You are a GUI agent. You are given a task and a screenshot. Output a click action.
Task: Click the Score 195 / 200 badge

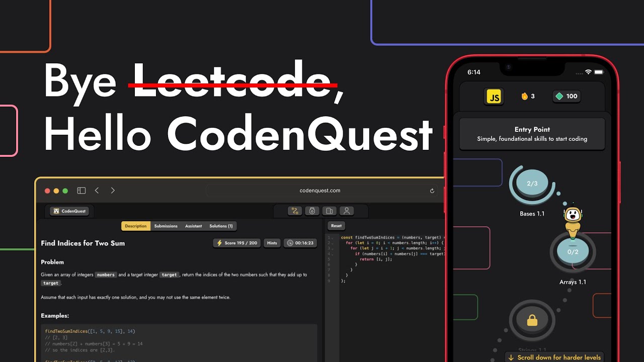[236, 243]
